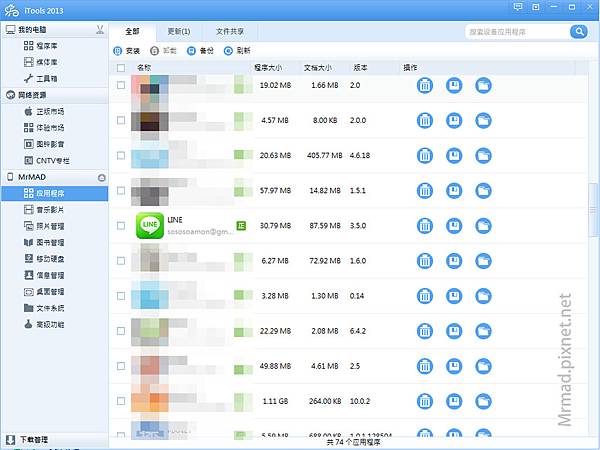The image size is (600, 450).
Task: Switch to the 更新(1) tab
Action: [x=179, y=31]
